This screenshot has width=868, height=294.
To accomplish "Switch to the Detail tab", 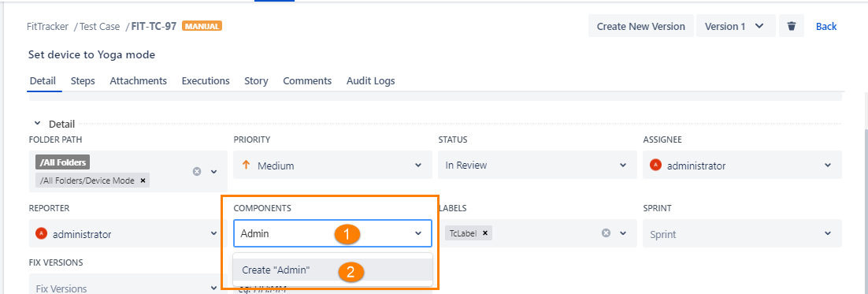I will tap(43, 81).
